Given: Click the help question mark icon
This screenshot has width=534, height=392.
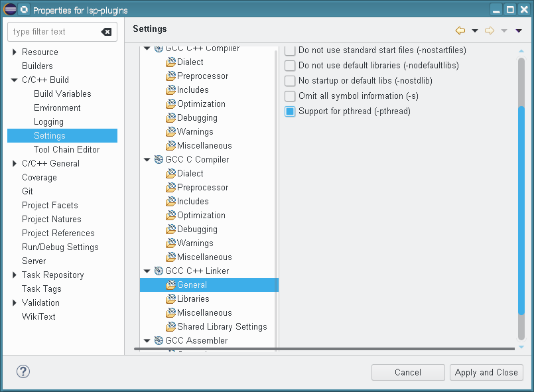Looking at the screenshot, I should tap(23, 372).
